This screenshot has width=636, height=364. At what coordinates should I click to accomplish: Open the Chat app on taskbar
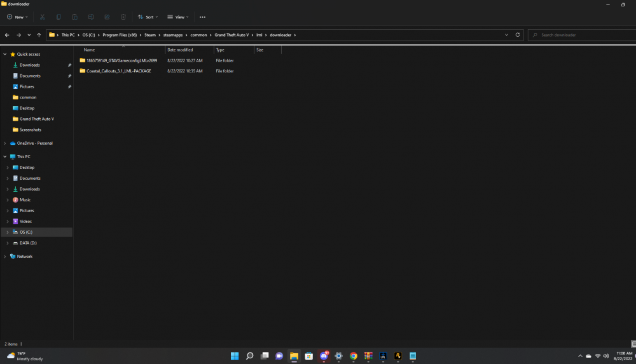[x=279, y=356]
